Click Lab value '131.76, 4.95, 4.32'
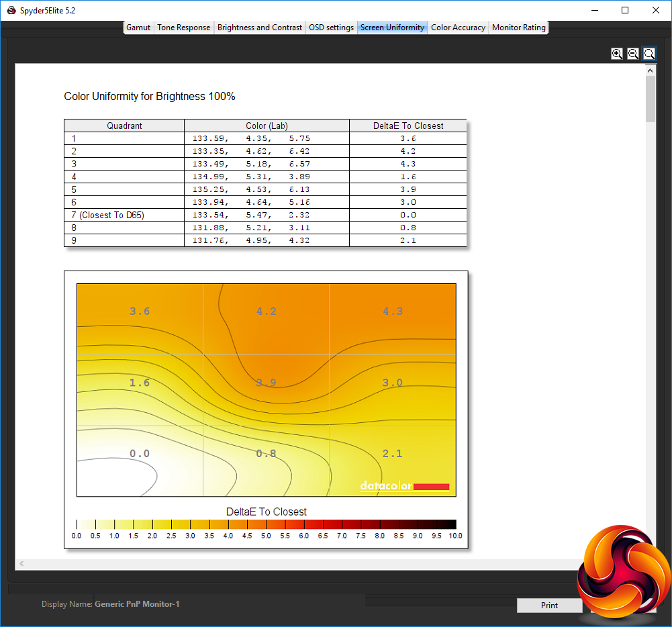 (x=251, y=240)
